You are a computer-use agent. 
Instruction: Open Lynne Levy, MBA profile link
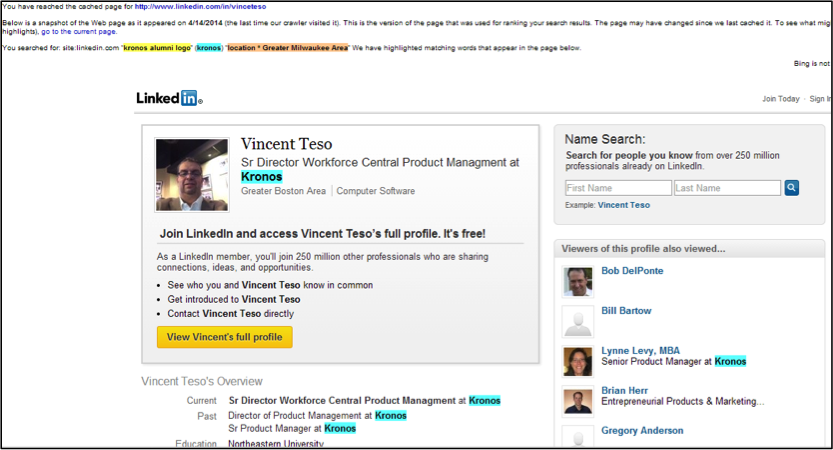(640, 351)
